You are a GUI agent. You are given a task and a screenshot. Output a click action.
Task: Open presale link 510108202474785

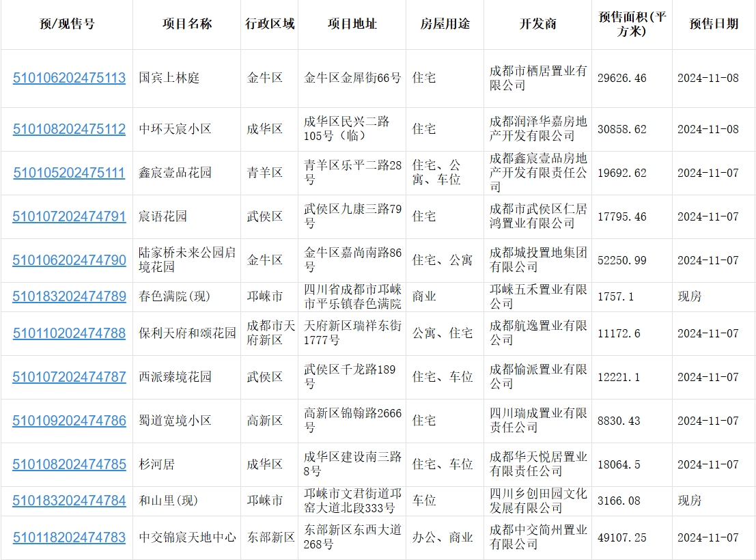69,464
